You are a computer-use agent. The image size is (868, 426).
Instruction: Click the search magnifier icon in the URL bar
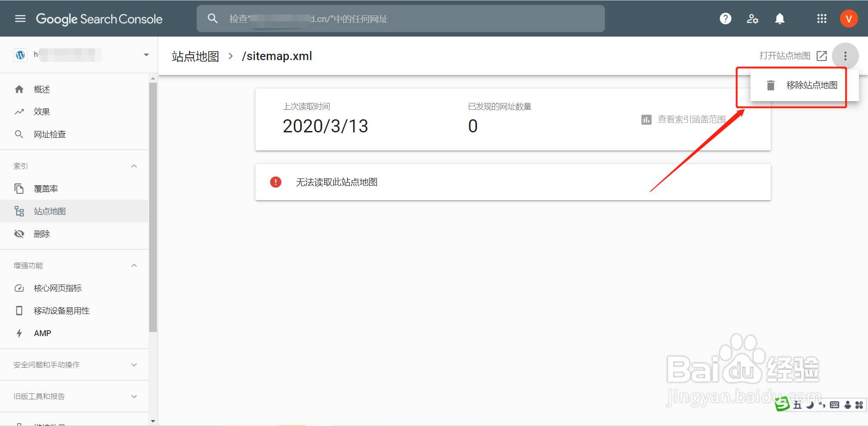212,19
